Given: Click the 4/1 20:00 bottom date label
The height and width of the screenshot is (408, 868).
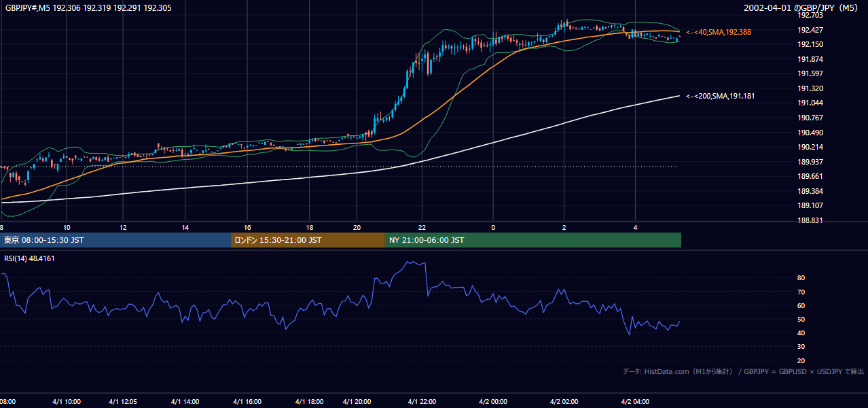Looking at the screenshot, I should [x=357, y=402].
